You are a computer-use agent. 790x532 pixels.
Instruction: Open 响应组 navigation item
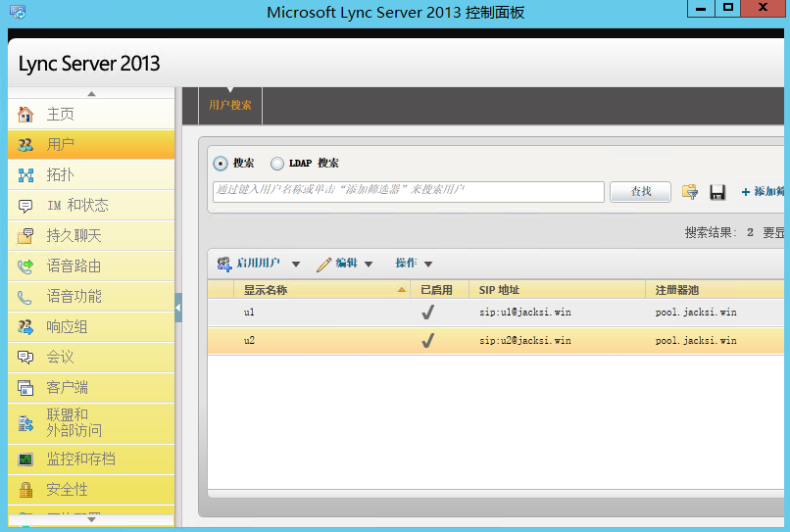[91, 327]
